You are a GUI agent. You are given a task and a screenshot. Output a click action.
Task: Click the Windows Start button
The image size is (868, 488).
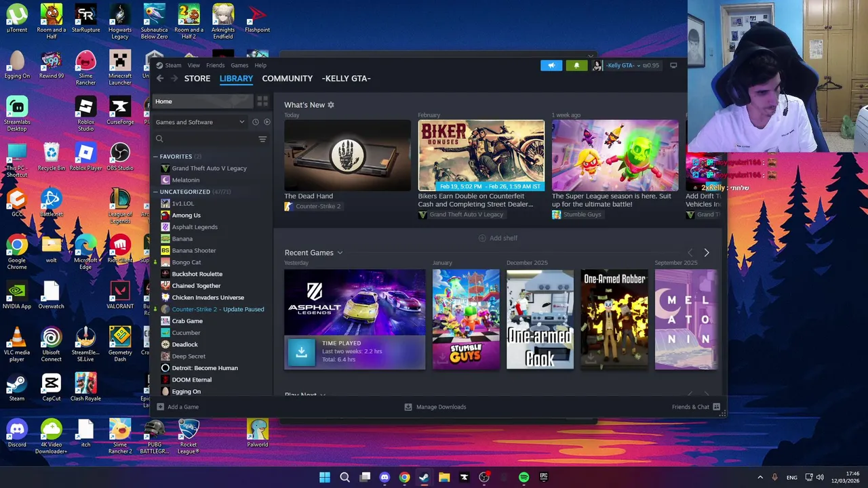click(325, 477)
